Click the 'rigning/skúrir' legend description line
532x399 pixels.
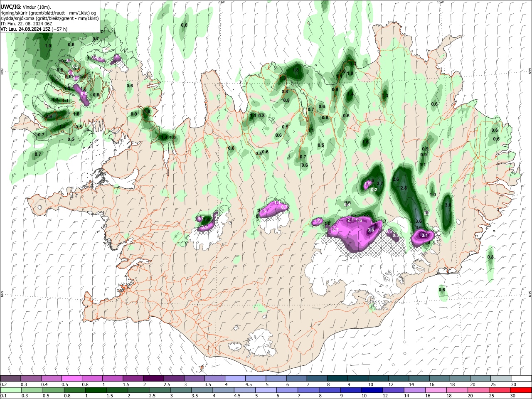pos(48,12)
